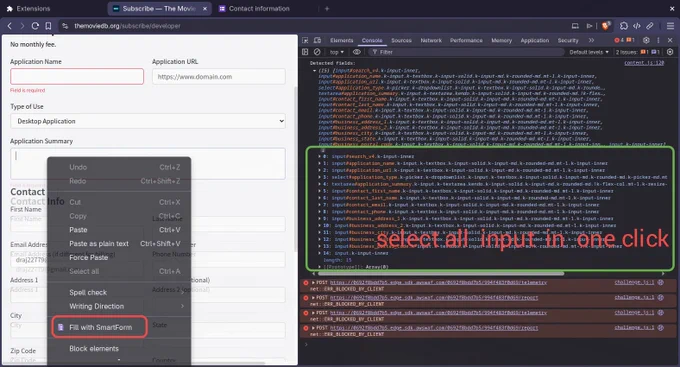
Task: Clear the console with the clear icon
Action: (x=317, y=52)
